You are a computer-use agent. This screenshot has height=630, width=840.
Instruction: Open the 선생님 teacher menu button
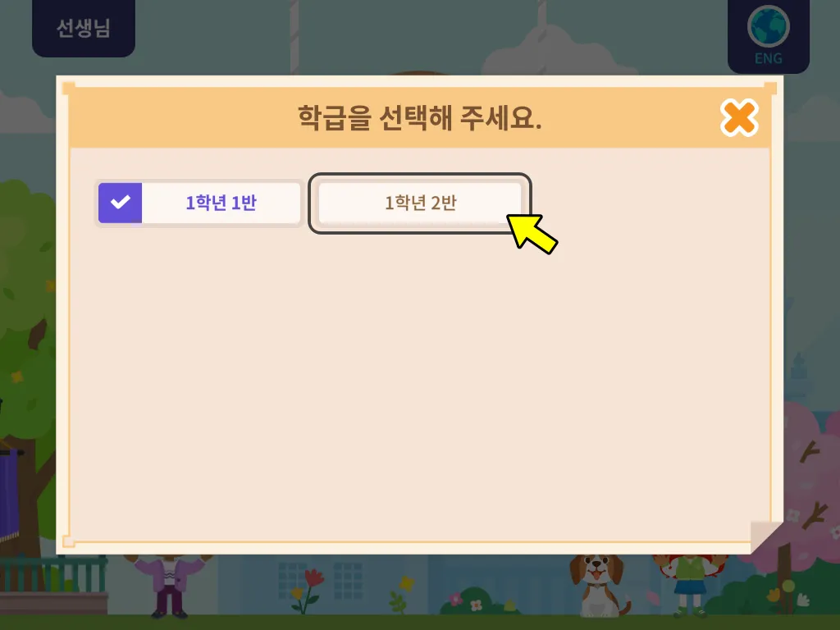84,28
